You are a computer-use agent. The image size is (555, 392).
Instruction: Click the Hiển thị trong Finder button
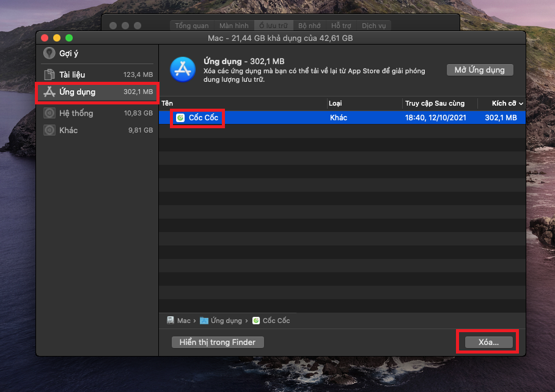point(218,342)
